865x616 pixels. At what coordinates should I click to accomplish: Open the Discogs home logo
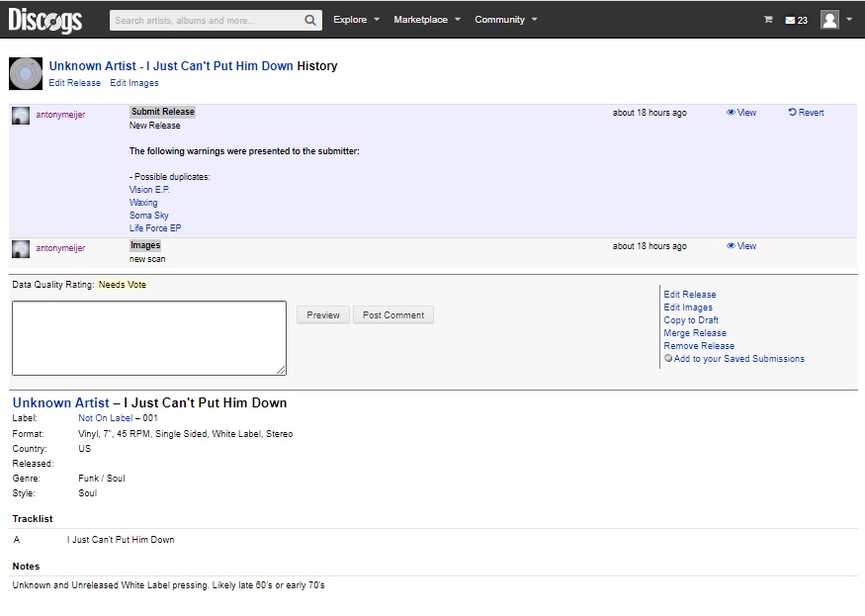tap(44, 21)
